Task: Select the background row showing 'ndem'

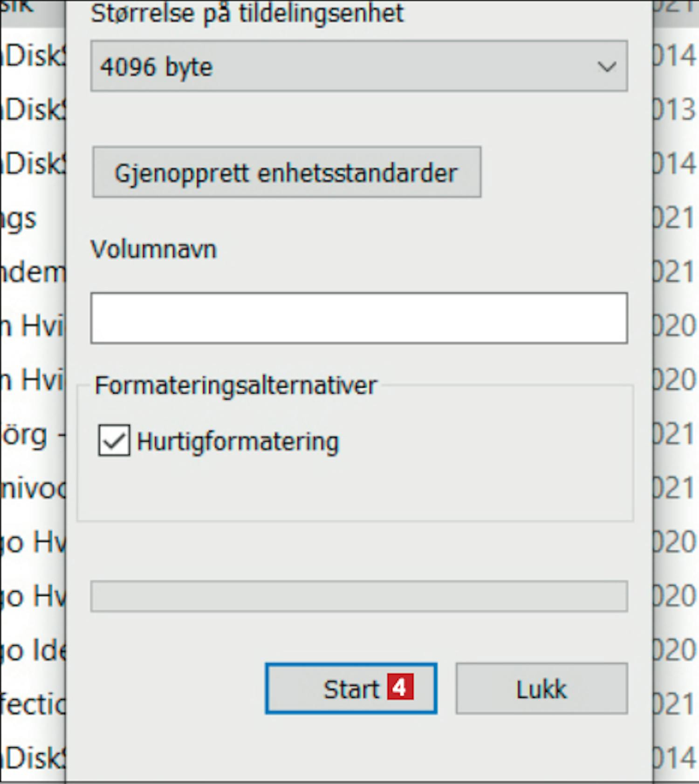Action: [33, 273]
